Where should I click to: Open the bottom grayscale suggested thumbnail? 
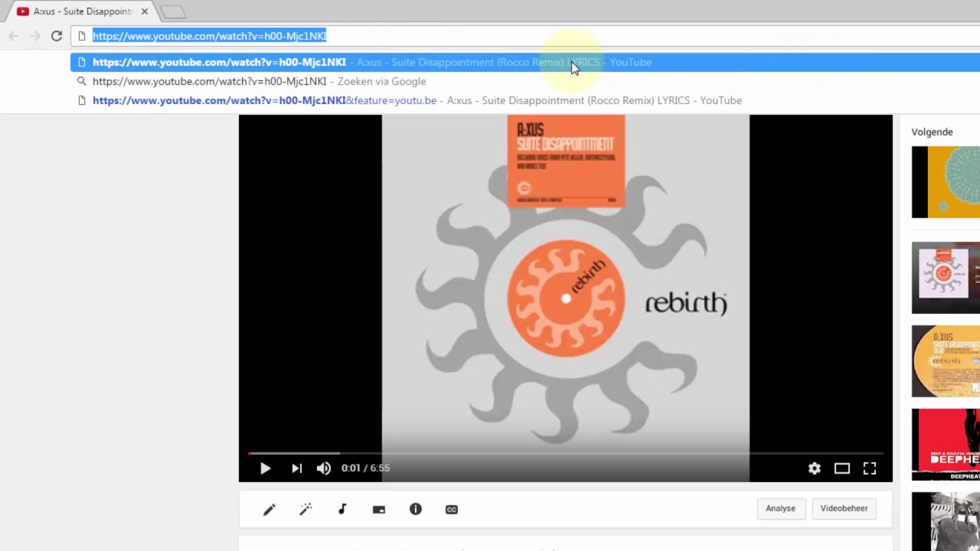946,522
